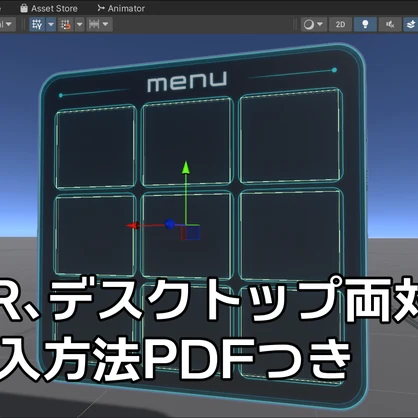Image resolution: width=418 pixels, height=418 pixels.
Task: Click the ruler snapping icon
Action: (94, 24)
